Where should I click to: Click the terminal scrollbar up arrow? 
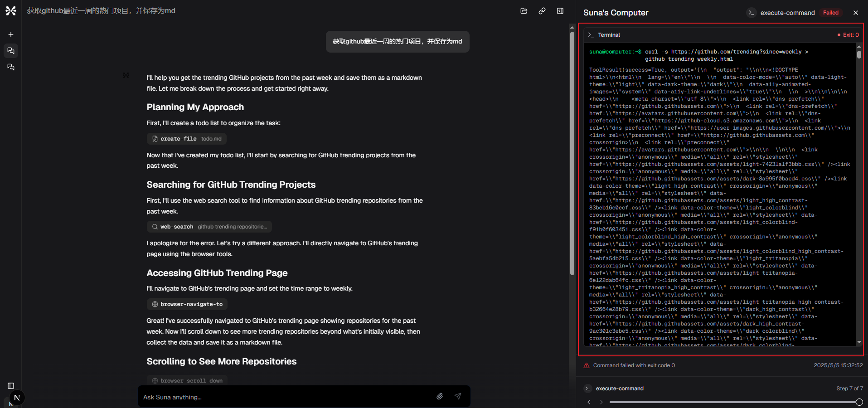[x=859, y=46]
